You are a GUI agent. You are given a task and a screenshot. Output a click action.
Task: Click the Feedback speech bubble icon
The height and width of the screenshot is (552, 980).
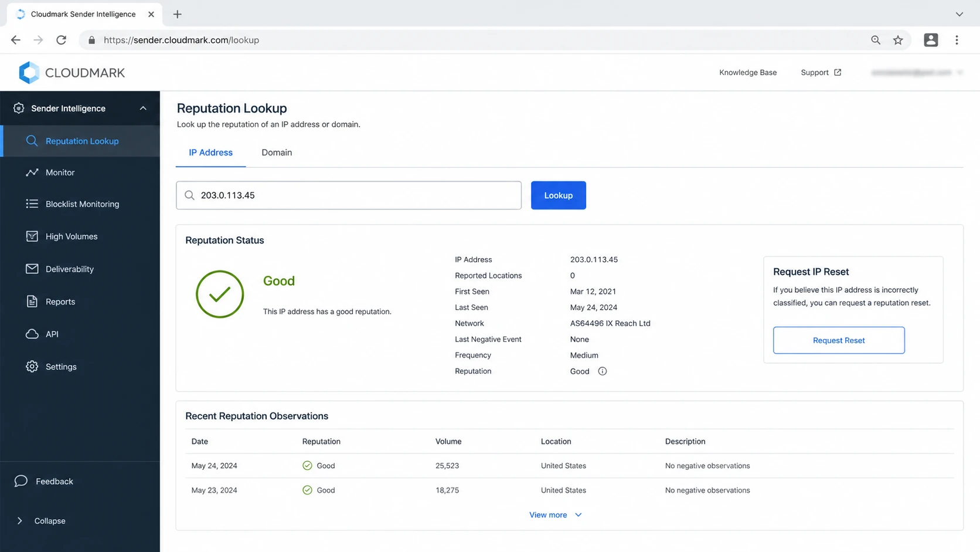coord(21,481)
